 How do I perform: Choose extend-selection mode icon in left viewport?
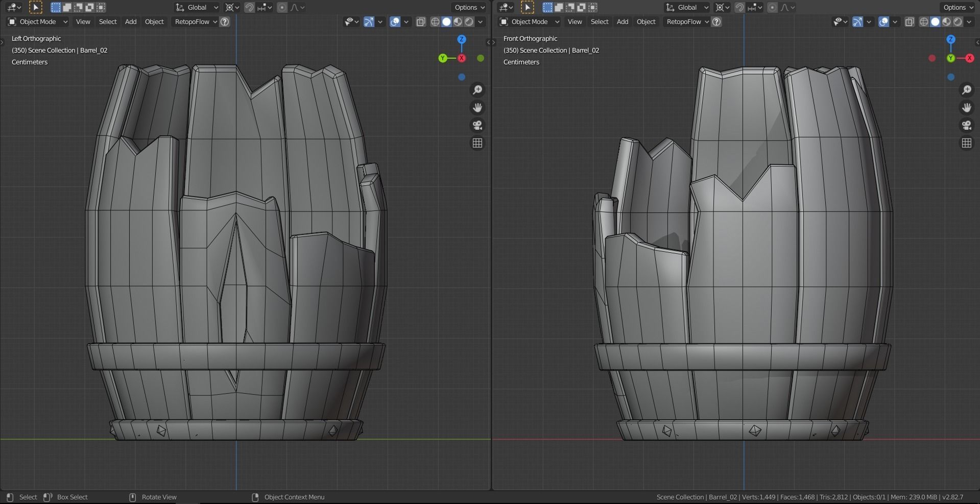click(x=67, y=7)
